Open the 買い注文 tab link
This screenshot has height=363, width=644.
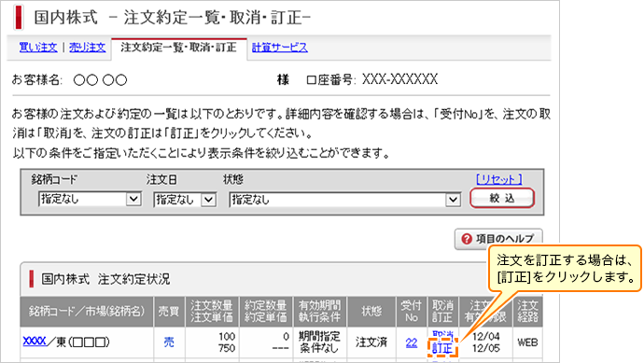click(38, 48)
